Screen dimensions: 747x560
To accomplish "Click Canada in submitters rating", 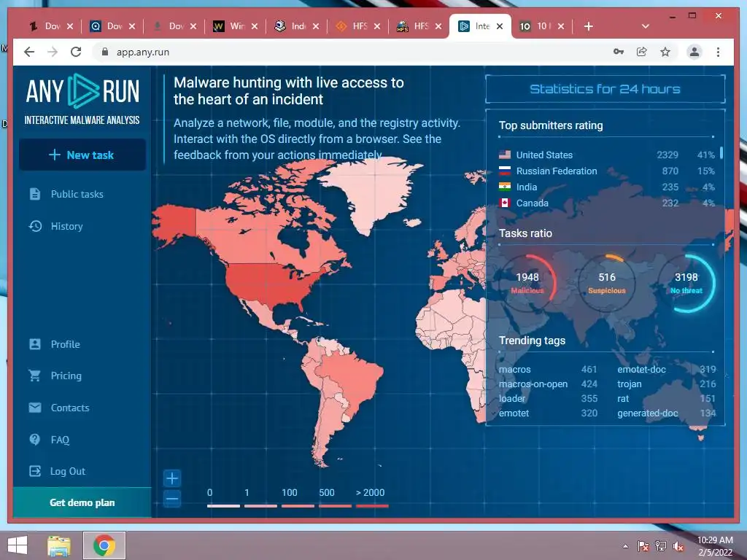I will pyautogui.click(x=606, y=203).
